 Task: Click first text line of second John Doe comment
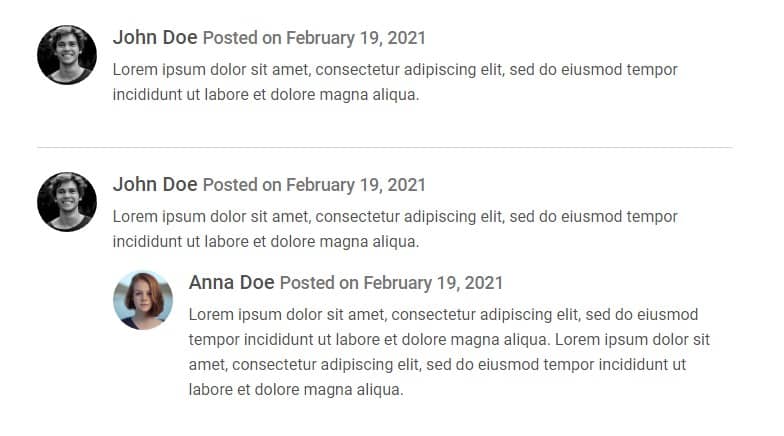click(395, 216)
